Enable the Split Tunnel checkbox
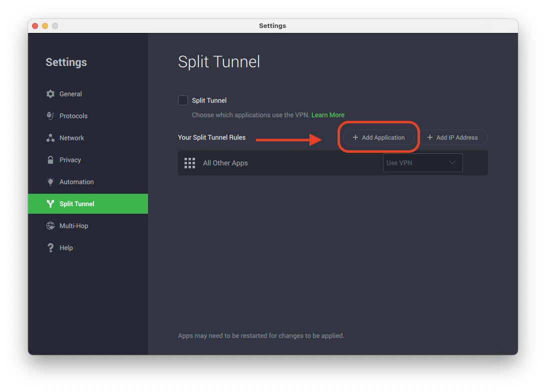546x392 pixels. pos(183,100)
